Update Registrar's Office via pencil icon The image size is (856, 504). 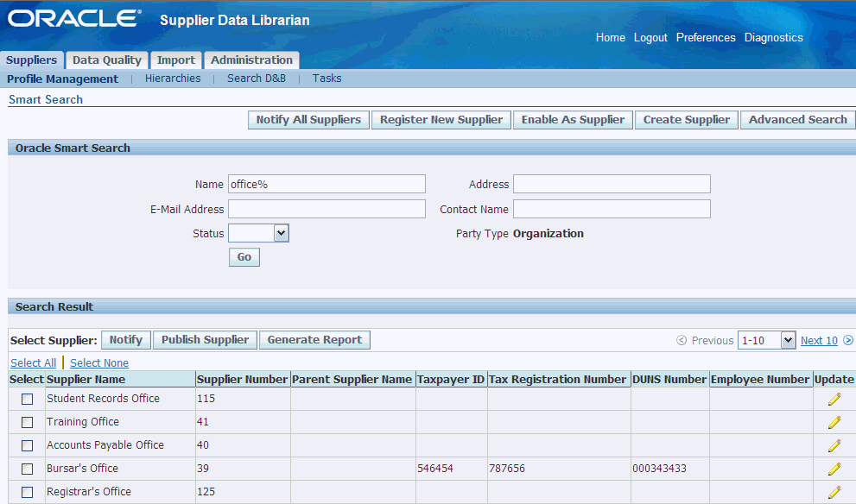point(834,492)
